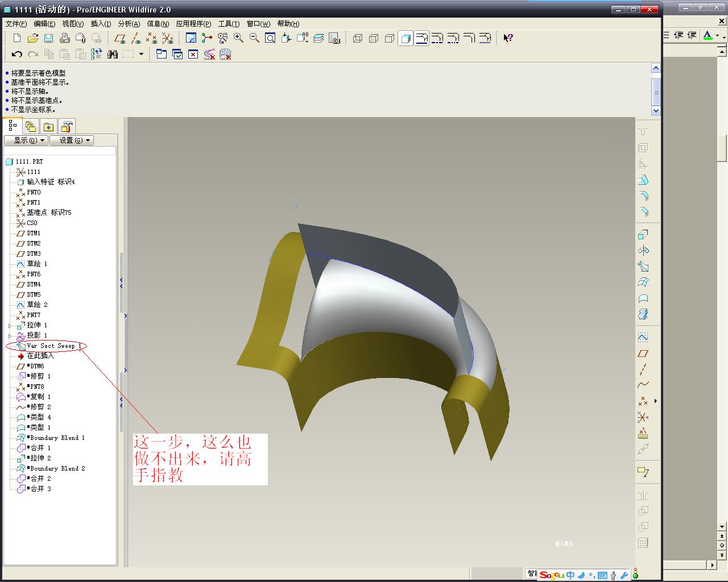Image resolution: width=728 pixels, height=582 pixels.
Task: Click vertical scrollbar thumb in background window
Action: click(x=722, y=149)
